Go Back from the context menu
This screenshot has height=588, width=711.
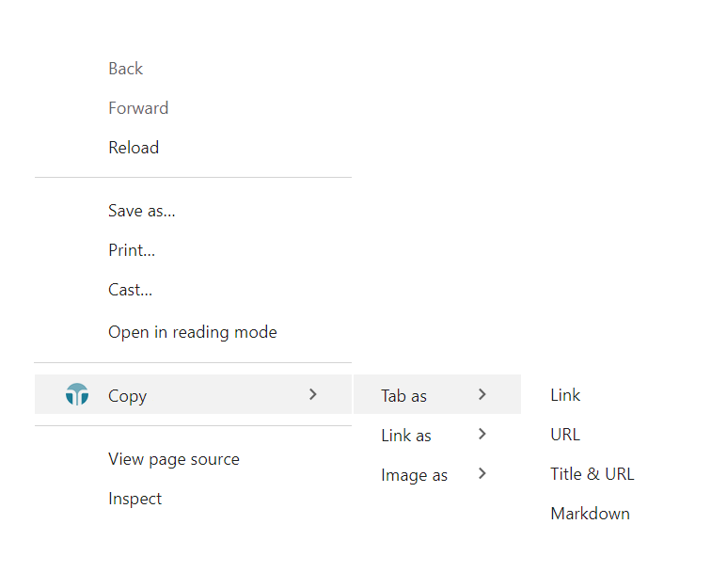point(125,69)
